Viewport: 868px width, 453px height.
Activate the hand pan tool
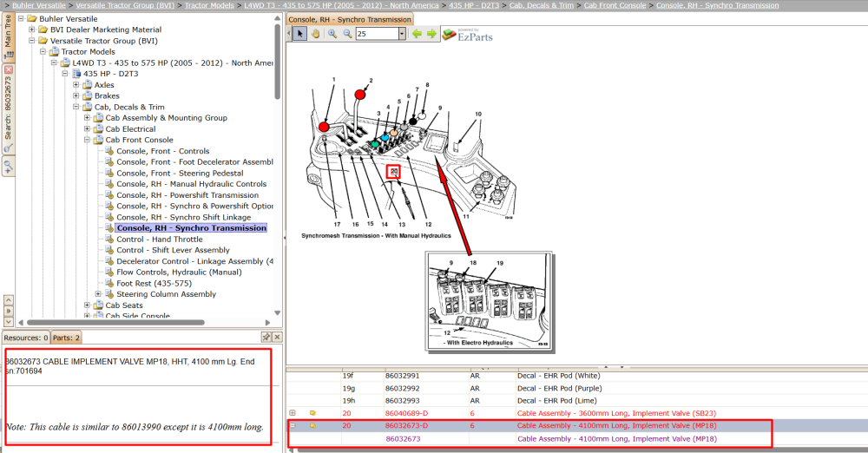pyautogui.click(x=315, y=34)
